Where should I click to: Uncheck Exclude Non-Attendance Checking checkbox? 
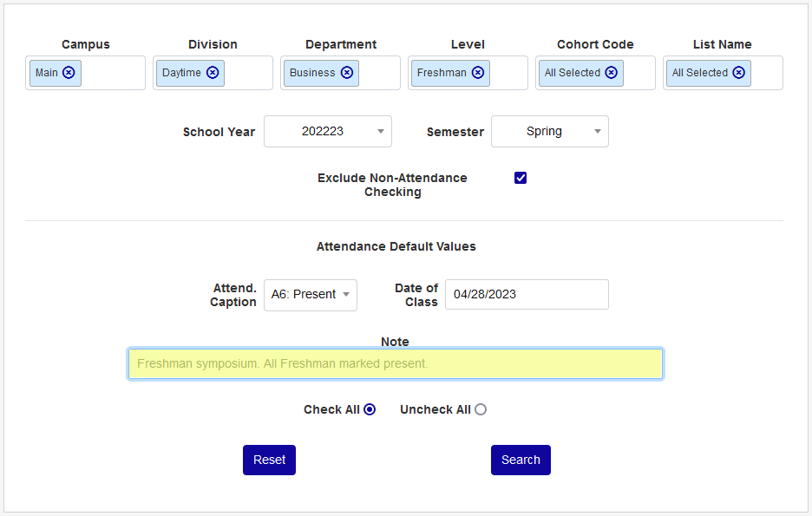[521, 178]
